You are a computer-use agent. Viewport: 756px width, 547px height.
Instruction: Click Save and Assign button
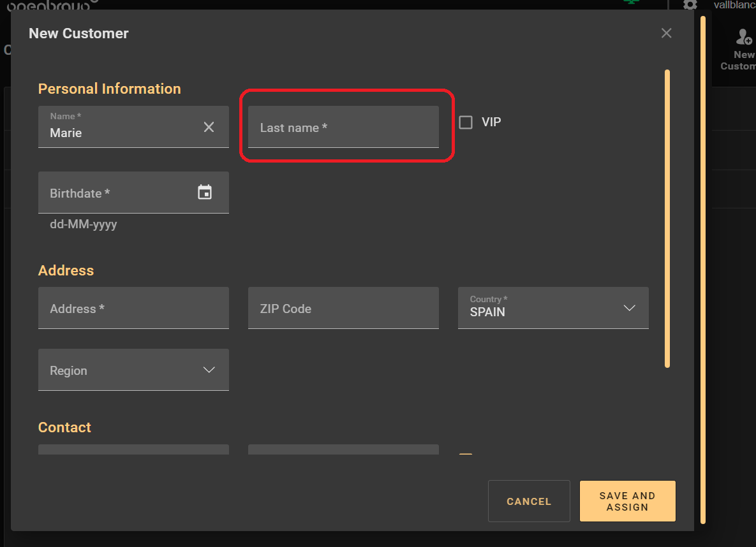[x=627, y=501]
